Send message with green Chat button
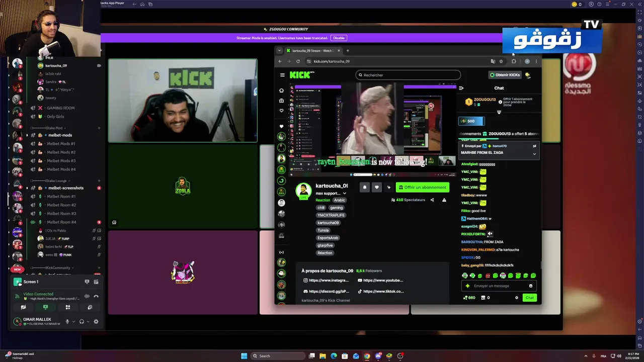Image resolution: width=644 pixels, height=362 pixels. point(530,298)
